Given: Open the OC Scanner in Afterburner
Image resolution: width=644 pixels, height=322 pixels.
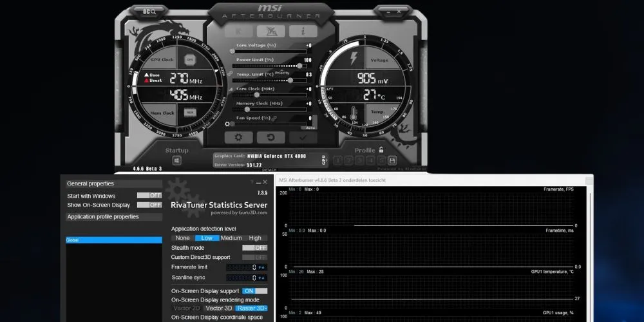Looking at the screenshot, I should point(149,12).
